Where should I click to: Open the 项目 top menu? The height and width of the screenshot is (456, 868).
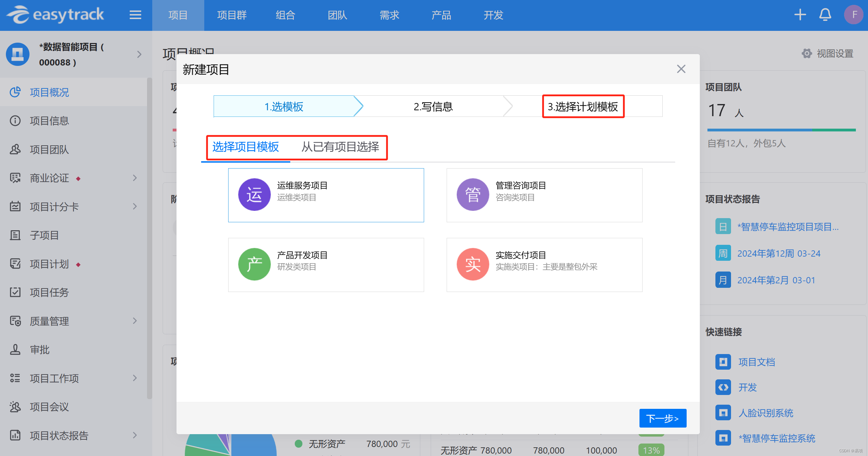coord(178,15)
